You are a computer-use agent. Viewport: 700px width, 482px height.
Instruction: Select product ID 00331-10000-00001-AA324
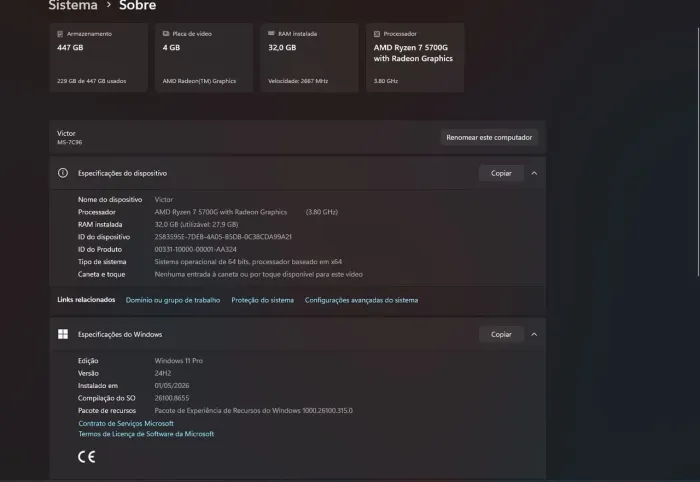[x=196, y=249]
